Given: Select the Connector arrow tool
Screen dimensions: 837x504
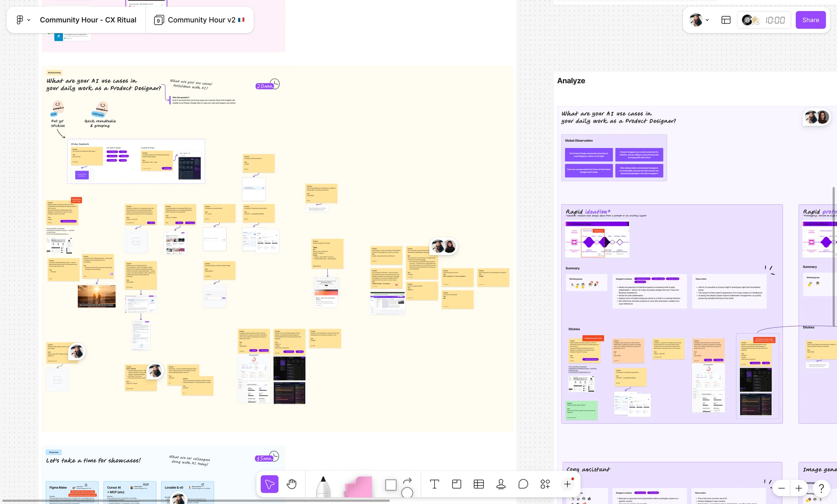Looking at the screenshot, I should (407, 481).
